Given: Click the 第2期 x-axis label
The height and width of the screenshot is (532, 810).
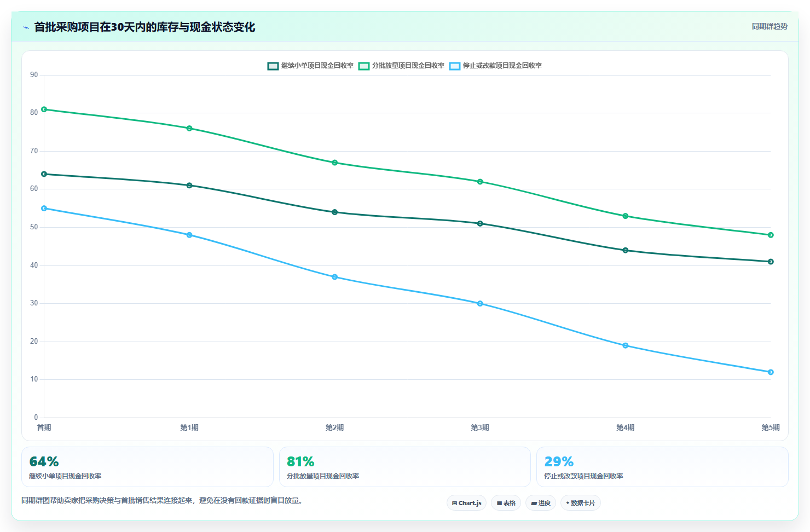Looking at the screenshot, I should point(335,427).
